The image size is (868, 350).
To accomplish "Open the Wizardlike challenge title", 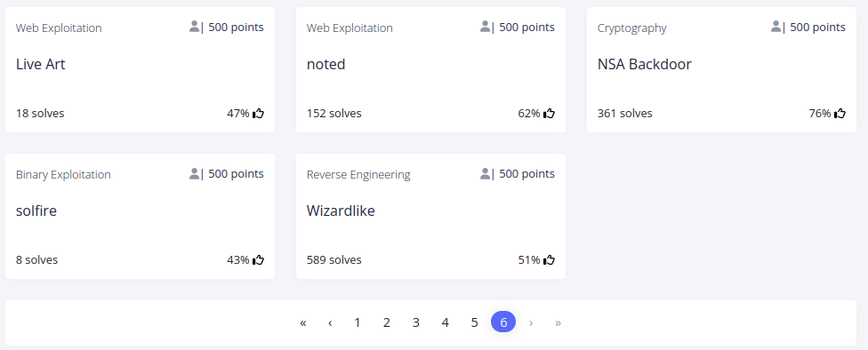I will [x=341, y=211].
